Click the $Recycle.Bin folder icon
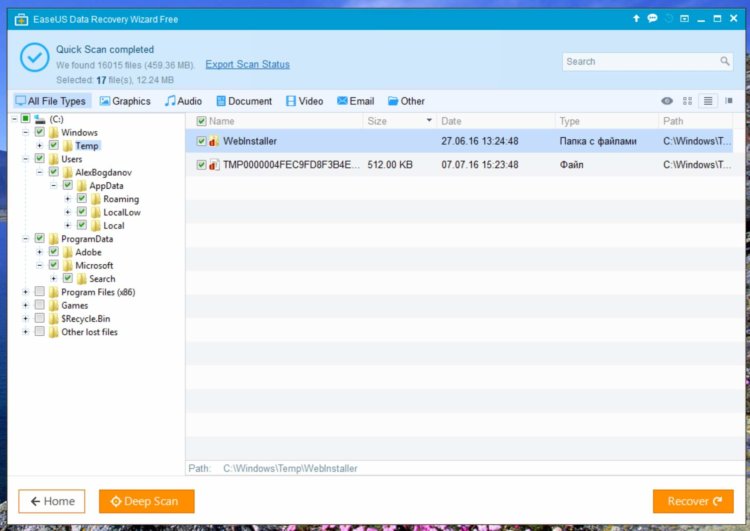 pyautogui.click(x=54, y=319)
